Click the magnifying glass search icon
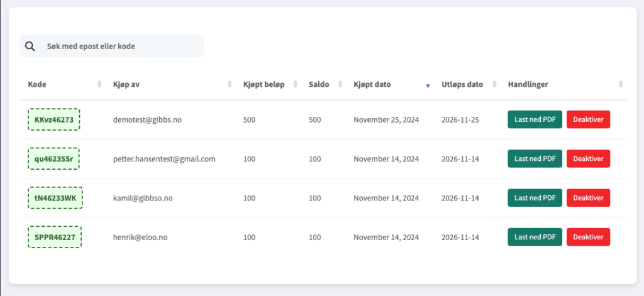The width and height of the screenshot is (644, 296). point(30,46)
